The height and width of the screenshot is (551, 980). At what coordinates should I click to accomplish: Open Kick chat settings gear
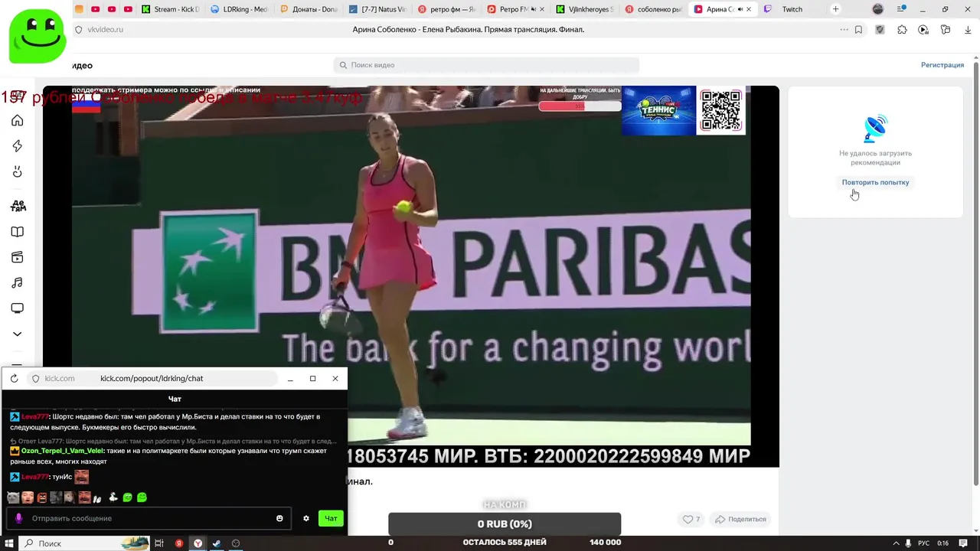[306, 518]
